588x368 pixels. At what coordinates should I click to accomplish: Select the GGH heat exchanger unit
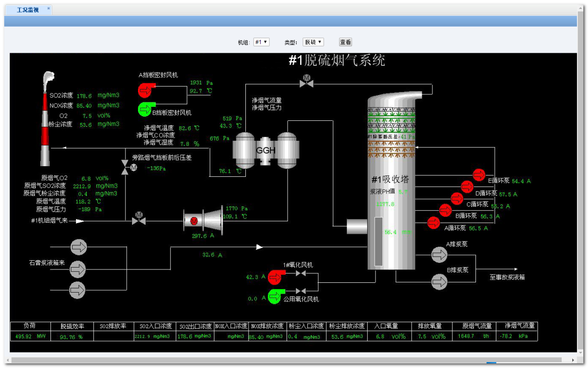(x=265, y=150)
